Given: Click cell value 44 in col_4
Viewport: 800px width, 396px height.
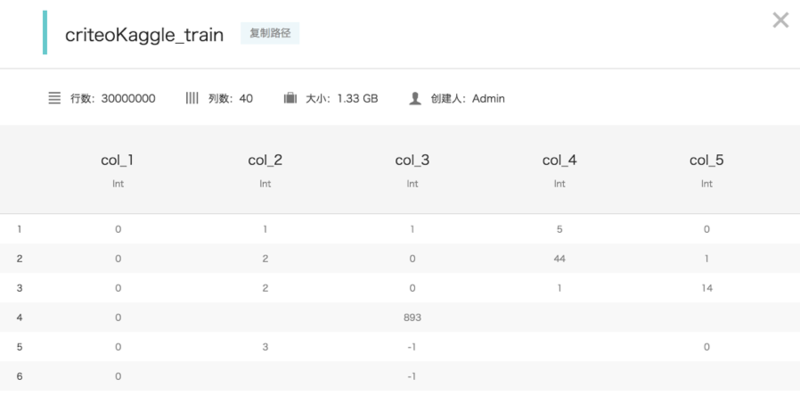Looking at the screenshot, I should 559,259.
